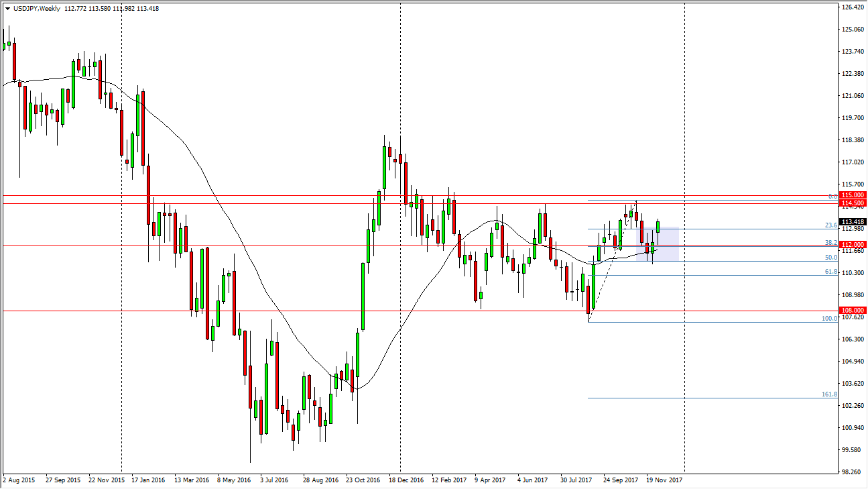
Task: Click the 126.420 value on price scale
Action: coord(853,7)
